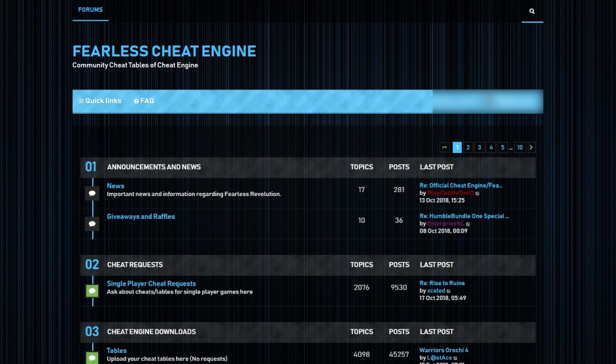View latest post icon beside TheyCallMeTim13
The image size is (616, 364).
point(477,193)
